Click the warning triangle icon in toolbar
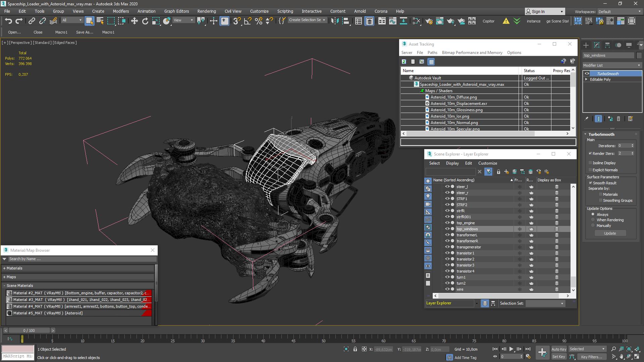The width and height of the screenshot is (644, 362). click(506, 21)
